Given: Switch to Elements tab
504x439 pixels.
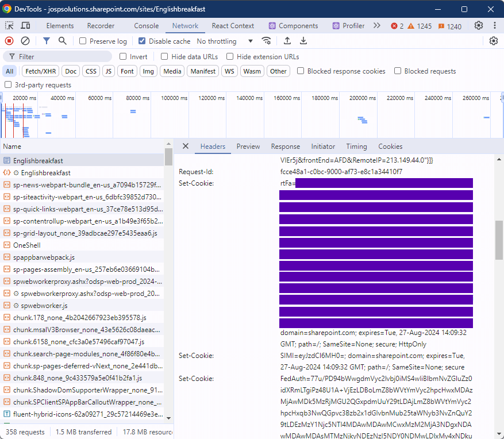Looking at the screenshot, I should click(60, 26).
